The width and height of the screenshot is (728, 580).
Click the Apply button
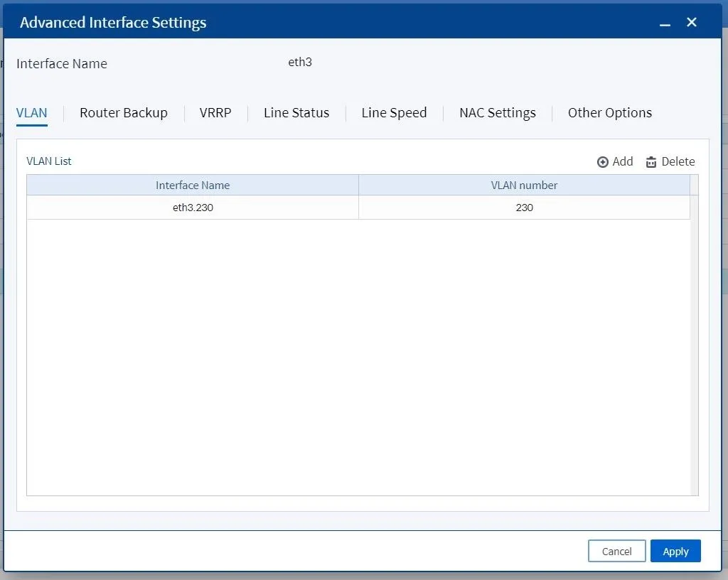click(x=675, y=551)
